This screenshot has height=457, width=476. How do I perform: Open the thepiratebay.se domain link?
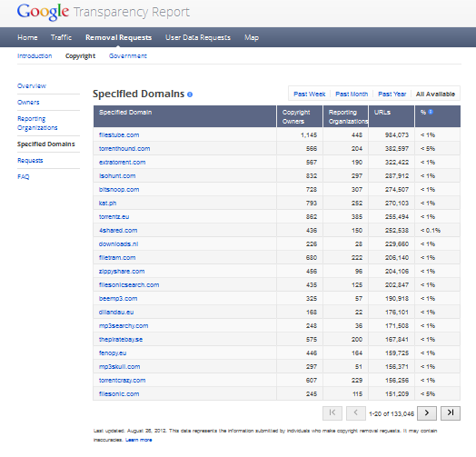tap(121, 340)
